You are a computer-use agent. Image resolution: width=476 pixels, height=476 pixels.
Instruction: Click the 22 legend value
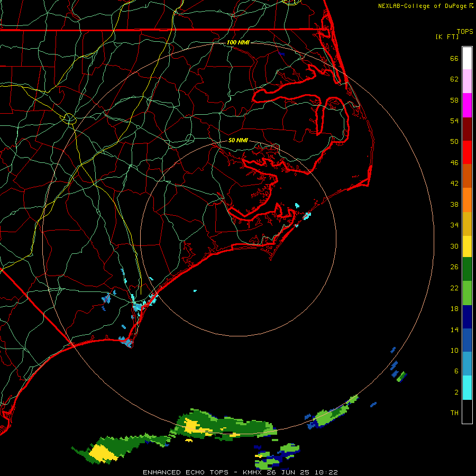pos(454,288)
